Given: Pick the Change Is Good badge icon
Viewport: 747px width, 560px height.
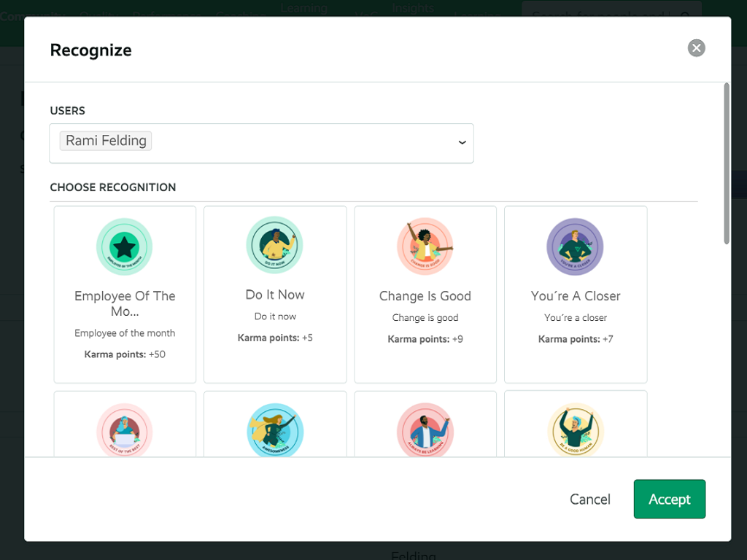Looking at the screenshot, I should click(425, 246).
